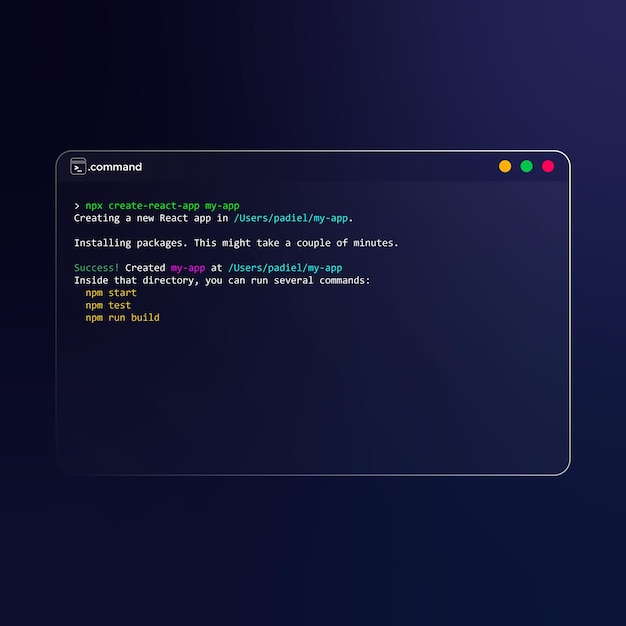
Task: Click the '>' prompt symbol
Action: pyautogui.click(x=77, y=206)
